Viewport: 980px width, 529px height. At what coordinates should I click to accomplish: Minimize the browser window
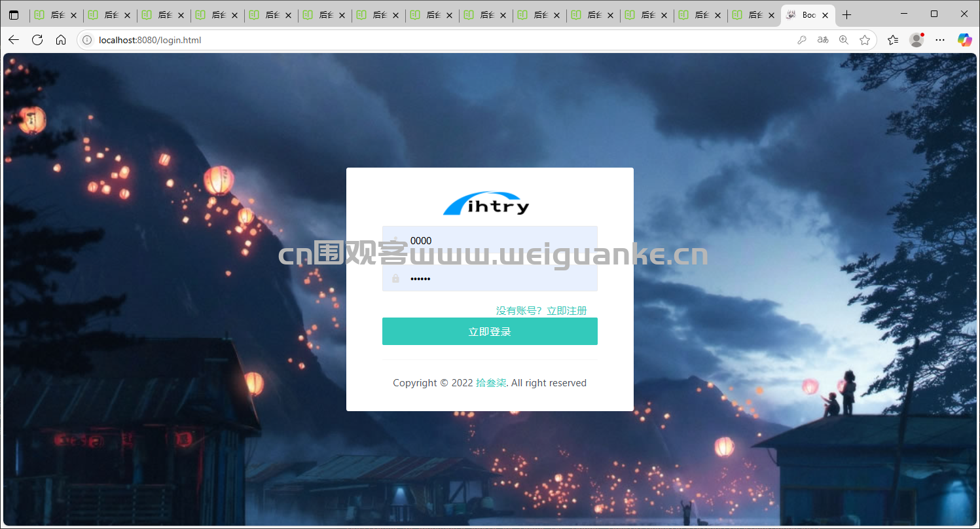[904, 14]
